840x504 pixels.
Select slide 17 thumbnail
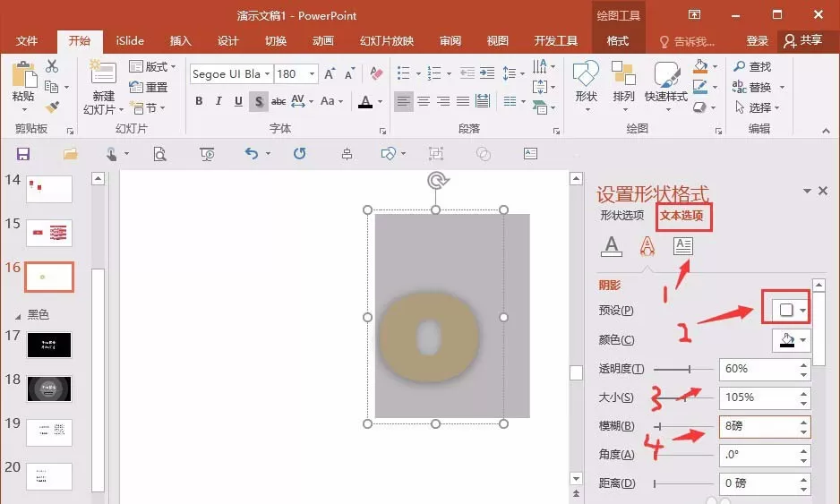coord(48,345)
